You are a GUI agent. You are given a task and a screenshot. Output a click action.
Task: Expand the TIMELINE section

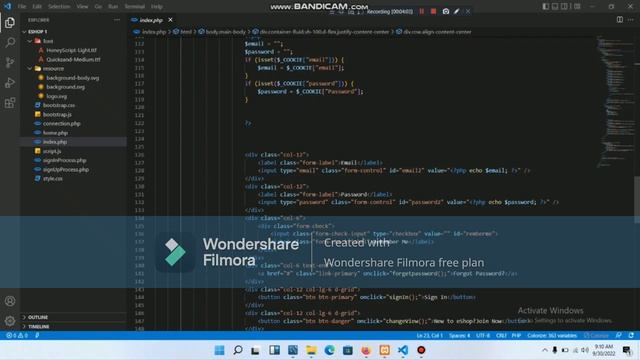(39, 327)
